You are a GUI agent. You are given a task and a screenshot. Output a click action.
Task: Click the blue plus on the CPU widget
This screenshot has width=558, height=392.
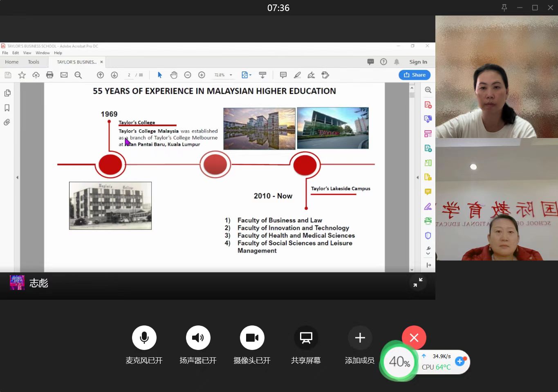(459, 361)
